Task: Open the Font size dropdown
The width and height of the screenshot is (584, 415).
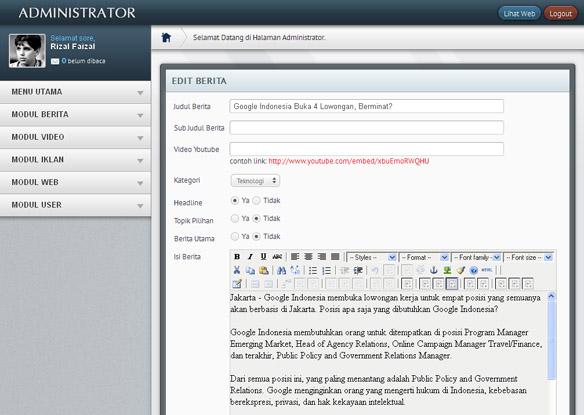Action: pos(528,257)
